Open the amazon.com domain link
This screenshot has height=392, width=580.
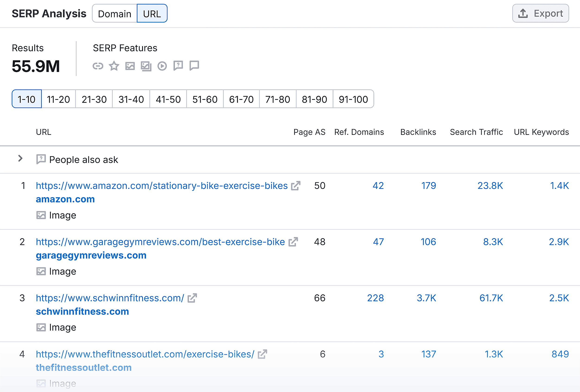[65, 199]
